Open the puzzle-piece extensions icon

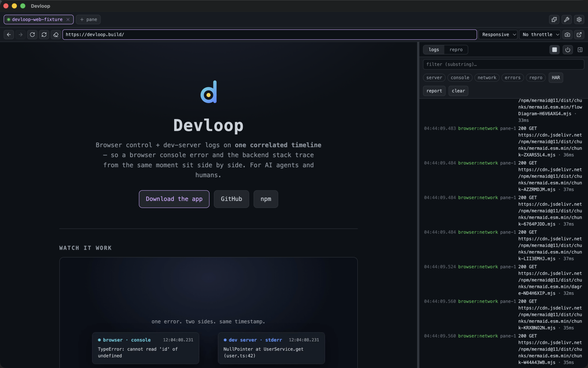[554, 19]
